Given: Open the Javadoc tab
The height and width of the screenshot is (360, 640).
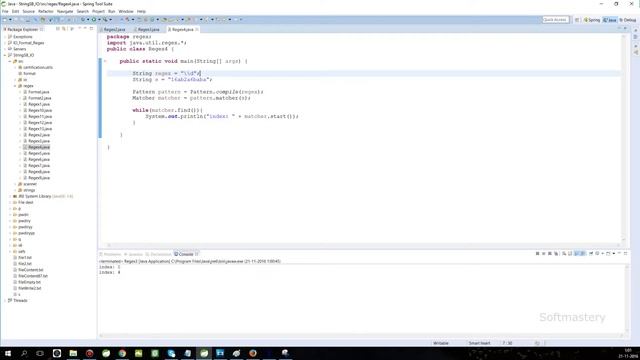Looking at the screenshot, I should (x=133, y=254).
